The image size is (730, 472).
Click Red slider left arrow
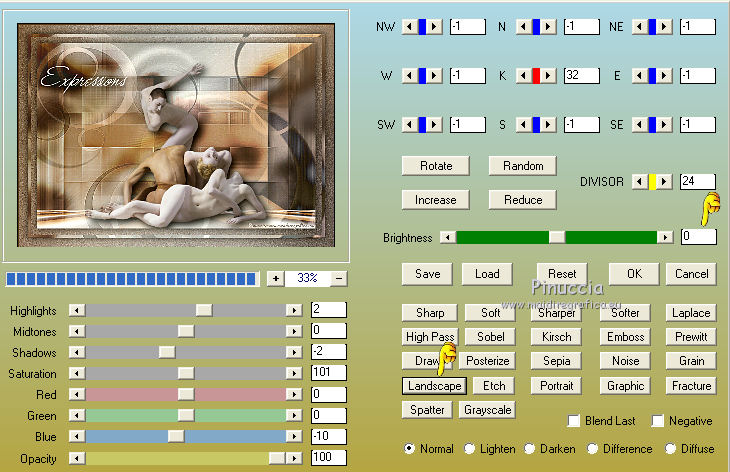[77, 394]
